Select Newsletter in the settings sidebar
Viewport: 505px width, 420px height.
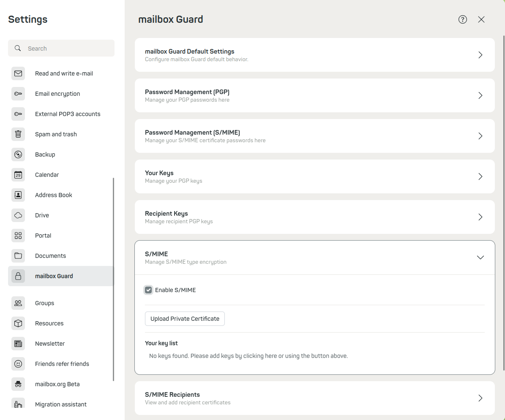(x=50, y=344)
